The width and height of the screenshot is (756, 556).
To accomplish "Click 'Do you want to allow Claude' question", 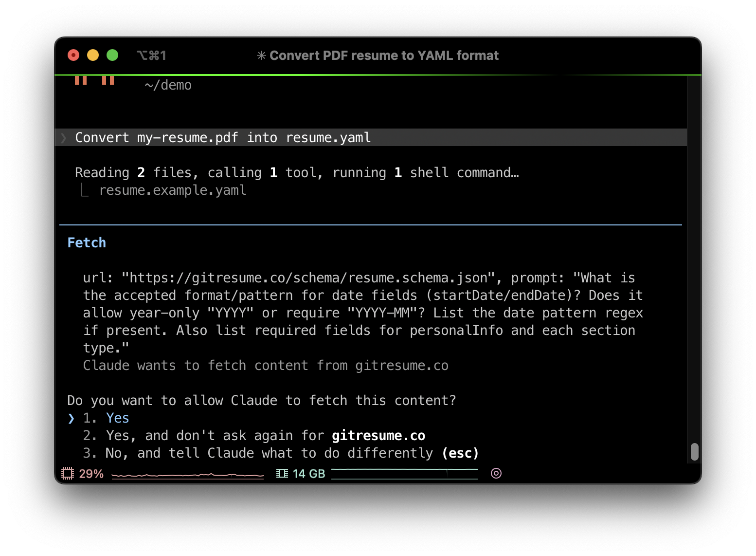I will [262, 401].
